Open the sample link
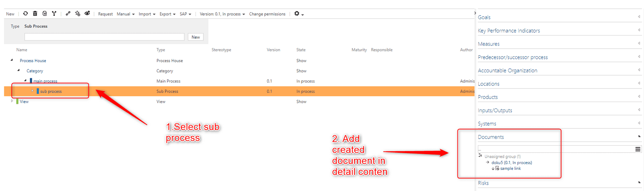Viewport: 644px width, 191px height. pyautogui.click(x=511, y=168)
